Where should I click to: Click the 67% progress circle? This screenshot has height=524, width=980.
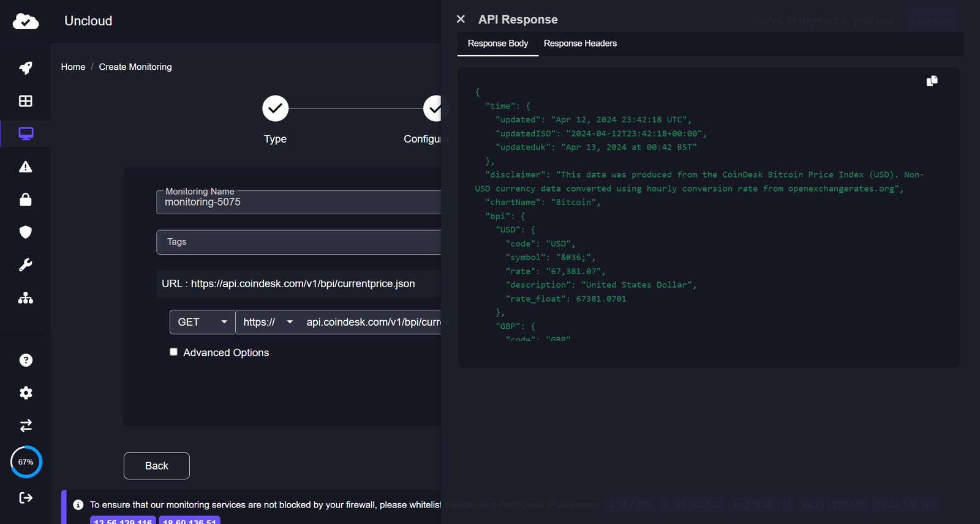coord(26,462)
